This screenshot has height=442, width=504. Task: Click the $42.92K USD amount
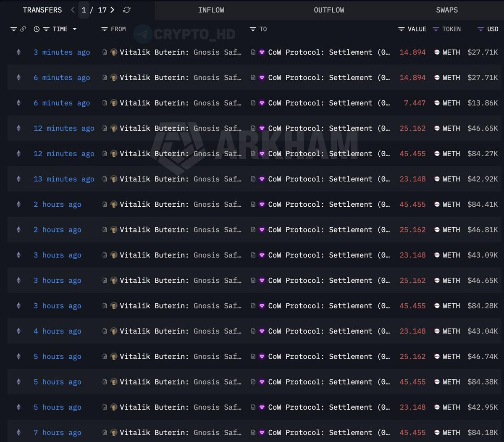483,179
